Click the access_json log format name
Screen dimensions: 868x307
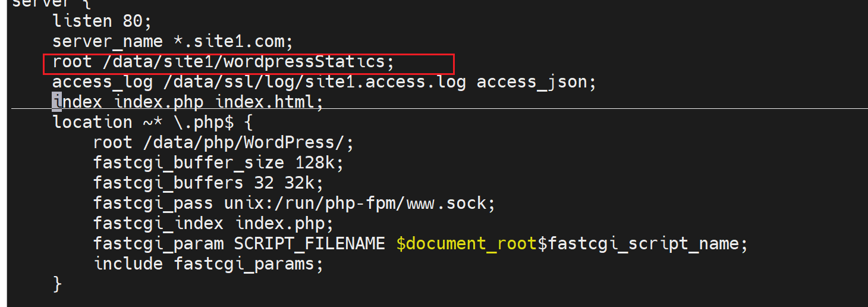(536, 82)
